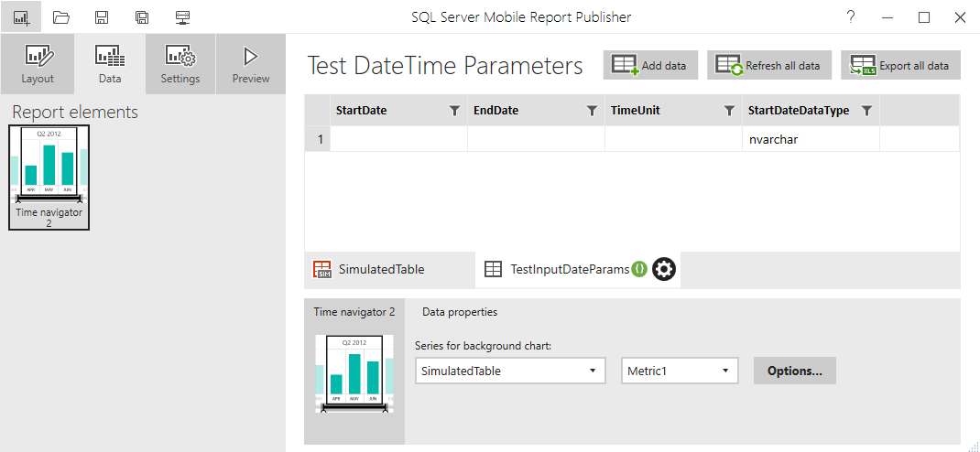Image resolution: width=980 pixels, height=452 pixels.
Task: Switch to the Data tab
Action: tap(109, 64)
